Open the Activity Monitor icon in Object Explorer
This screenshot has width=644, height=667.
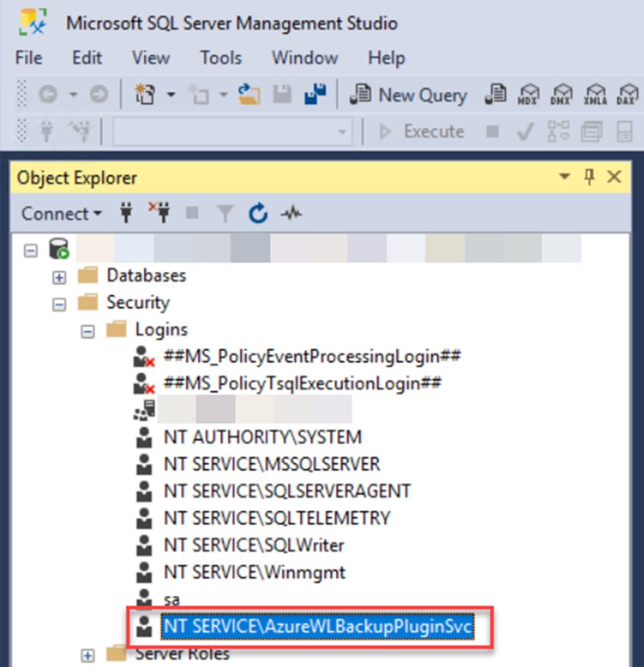291,214
